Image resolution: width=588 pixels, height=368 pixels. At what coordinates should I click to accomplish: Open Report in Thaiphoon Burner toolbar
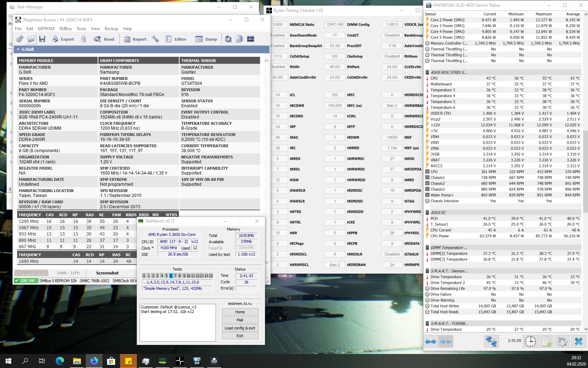(x=135, y=39)
